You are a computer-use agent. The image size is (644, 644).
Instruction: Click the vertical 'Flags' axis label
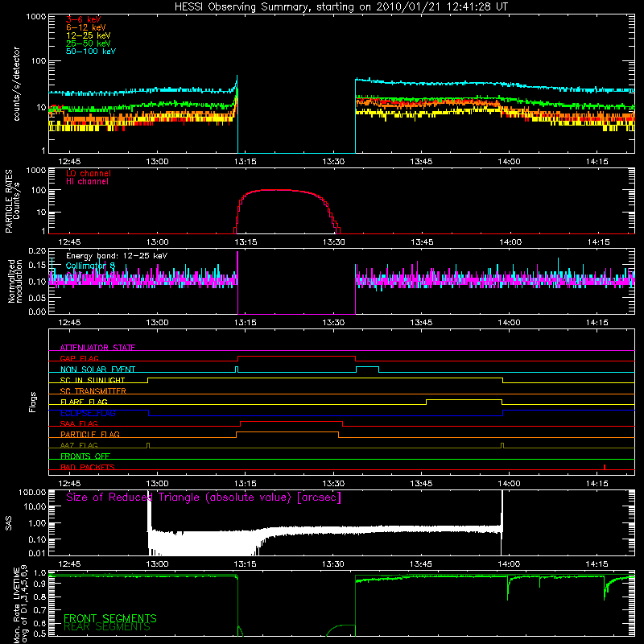33,402
